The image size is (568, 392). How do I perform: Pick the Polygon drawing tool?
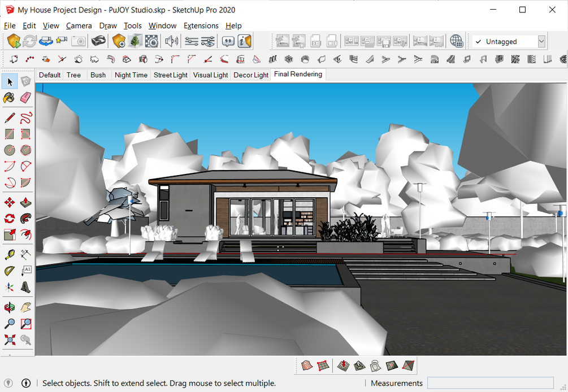click(26, 150)
